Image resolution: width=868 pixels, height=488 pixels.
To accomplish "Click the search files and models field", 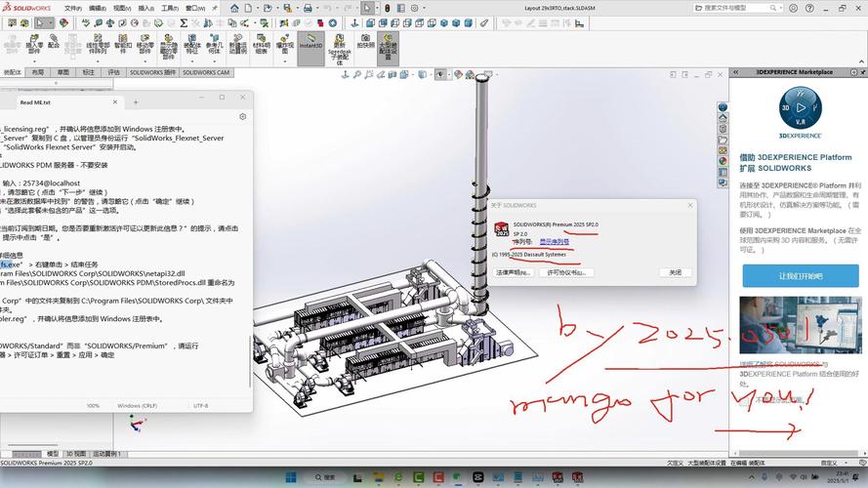I will point(738,9).
